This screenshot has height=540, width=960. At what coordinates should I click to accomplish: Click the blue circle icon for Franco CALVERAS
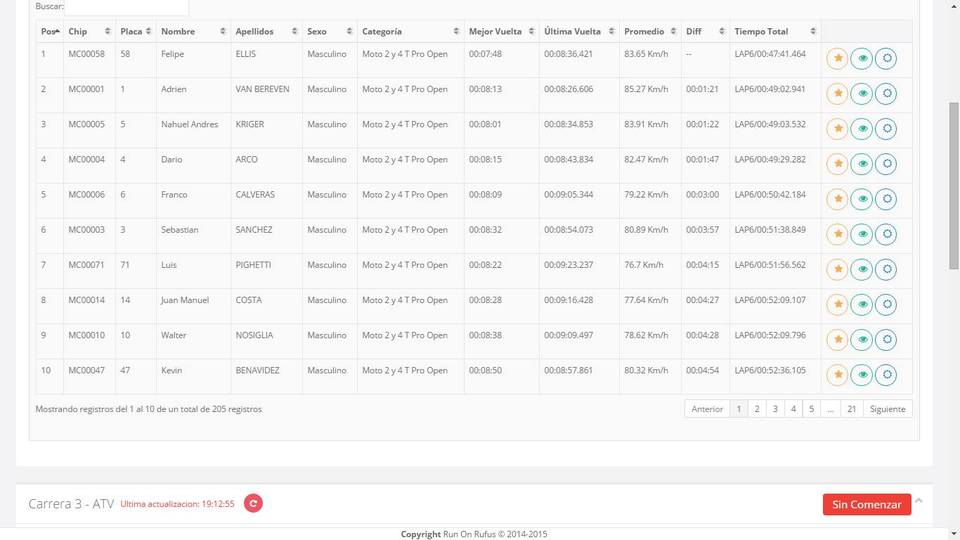(x=886, y=199)
